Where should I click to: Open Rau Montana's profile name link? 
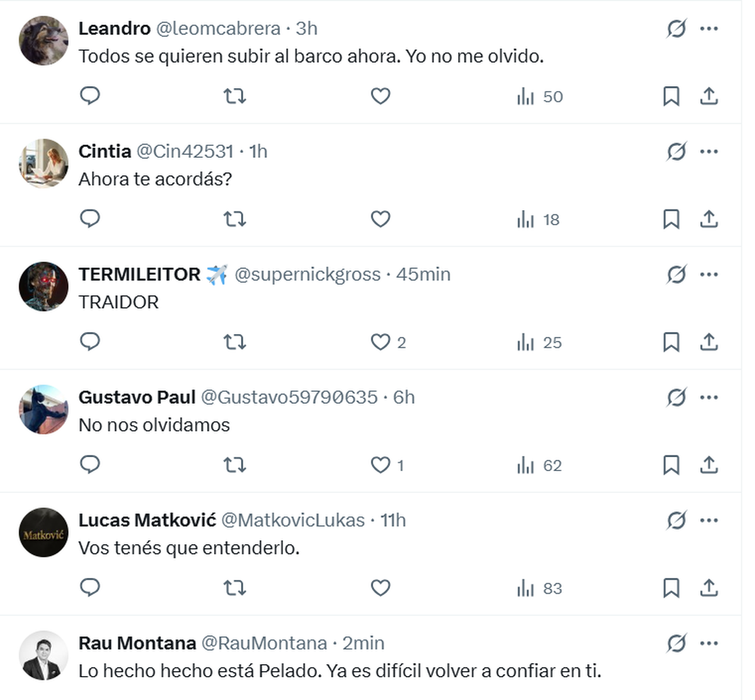pyautogui.click(x=137, y=643)
